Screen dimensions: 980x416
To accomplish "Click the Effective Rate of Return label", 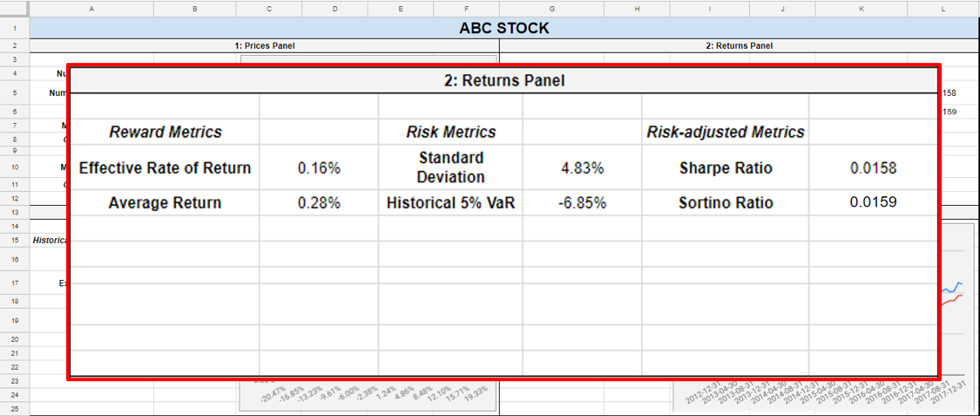I will pos(165,168).
